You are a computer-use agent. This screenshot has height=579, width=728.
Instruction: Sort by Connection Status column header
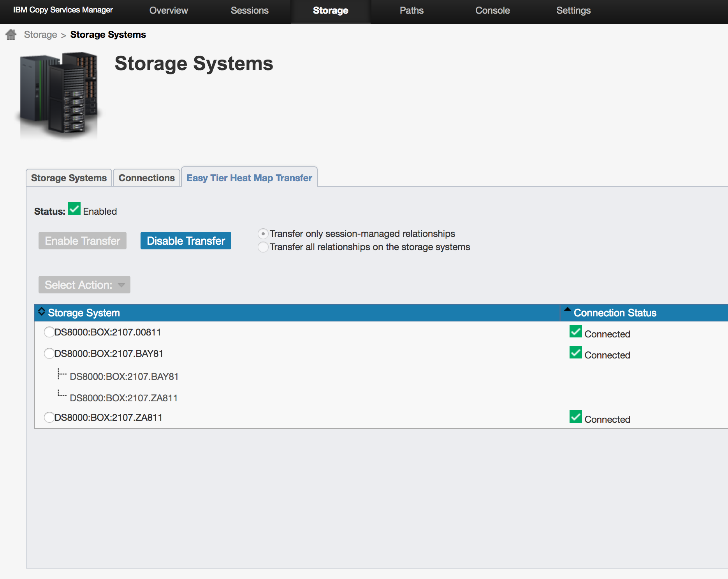(615, 313)
